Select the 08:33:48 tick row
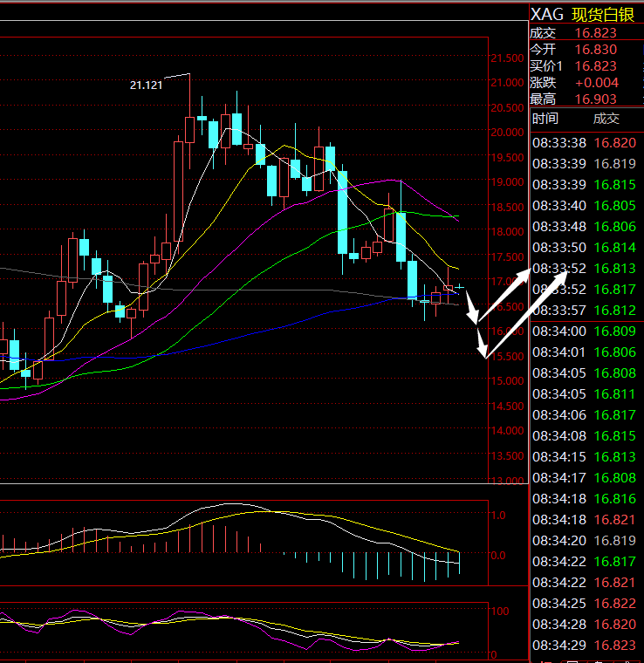The height and width of the screenshot is (663, 644). pyautogui.click(x=584, y=227)
